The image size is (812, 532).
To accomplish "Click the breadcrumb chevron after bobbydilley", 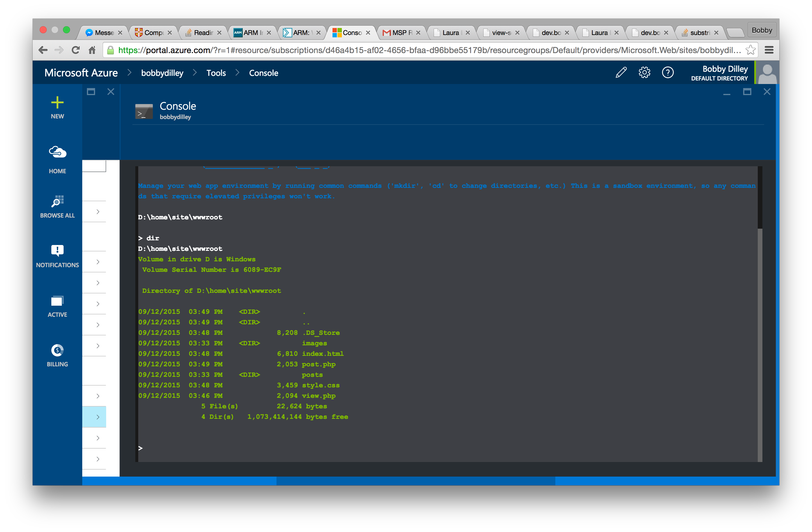I will [195, 73].
